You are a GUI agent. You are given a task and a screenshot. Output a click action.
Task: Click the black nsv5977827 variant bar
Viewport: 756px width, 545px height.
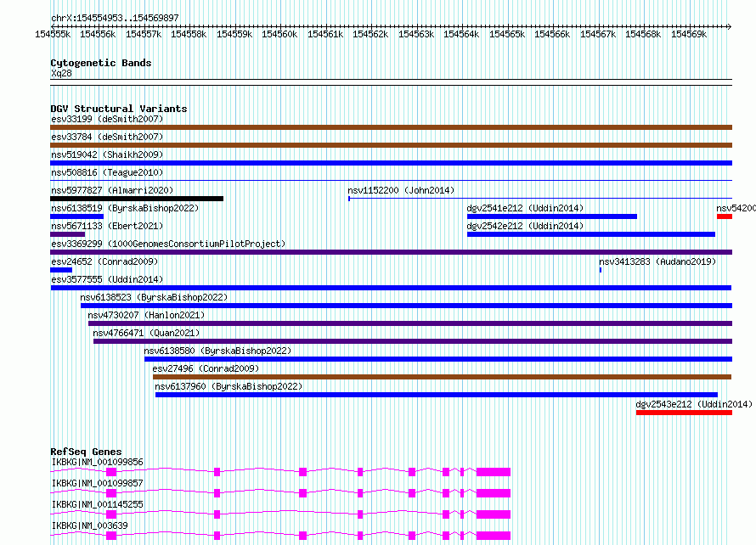click(x=137, y=199)
